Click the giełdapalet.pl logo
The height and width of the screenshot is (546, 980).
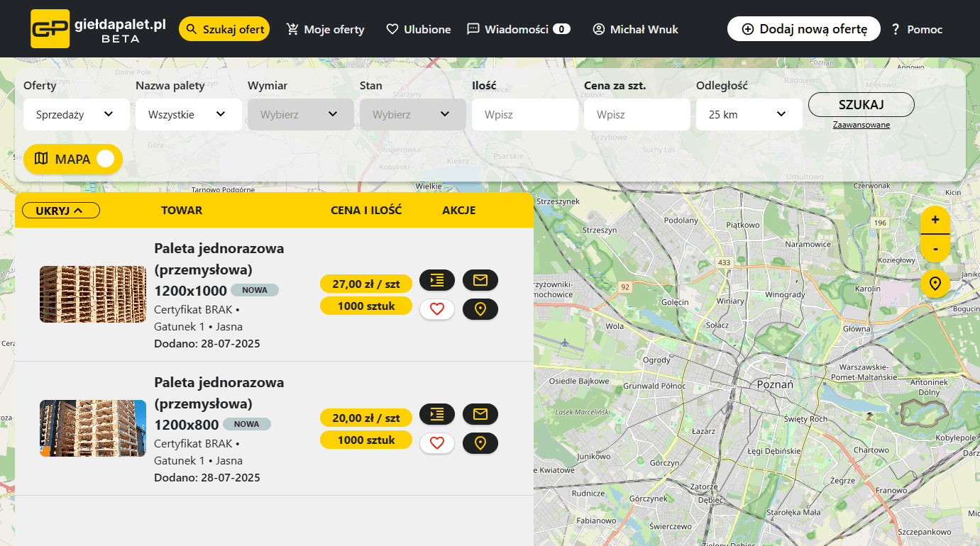tap(98, 29)
